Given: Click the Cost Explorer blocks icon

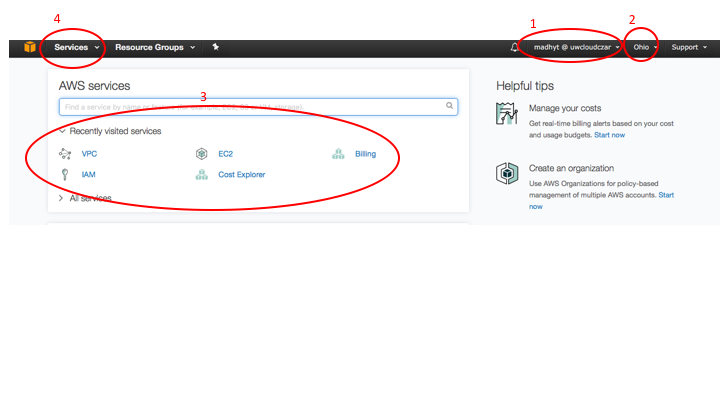Looking at the screenshot, I should point(202,174).
